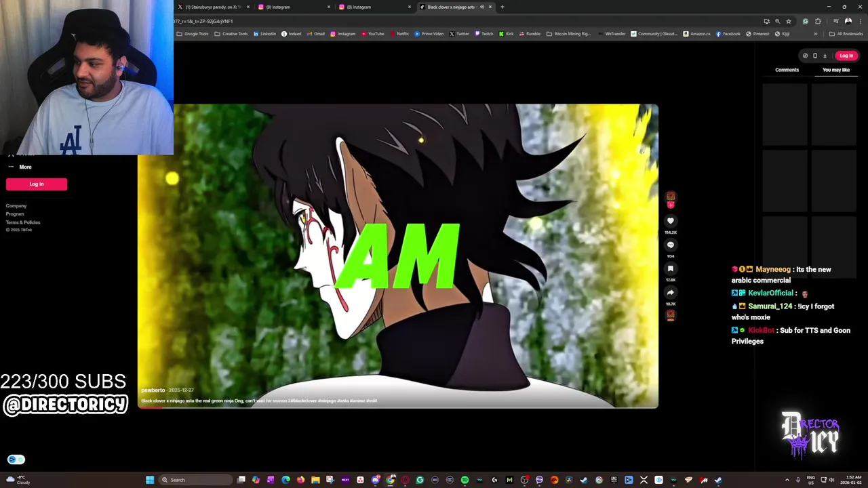This screenshot has width=868, height=488.
Task: Open the spinning sound disc below Share
Action: [671, 314]
